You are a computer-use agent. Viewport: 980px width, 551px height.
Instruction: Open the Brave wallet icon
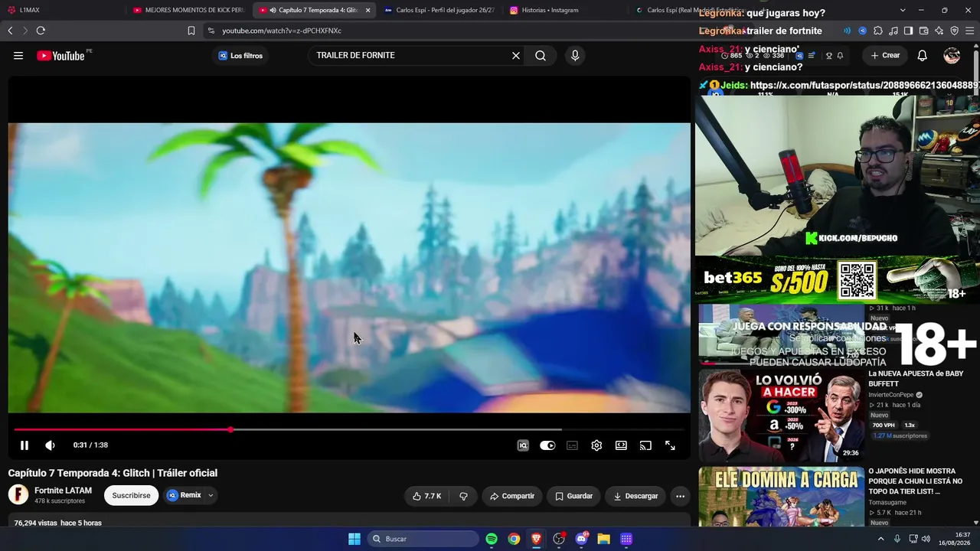coord(924,31)
